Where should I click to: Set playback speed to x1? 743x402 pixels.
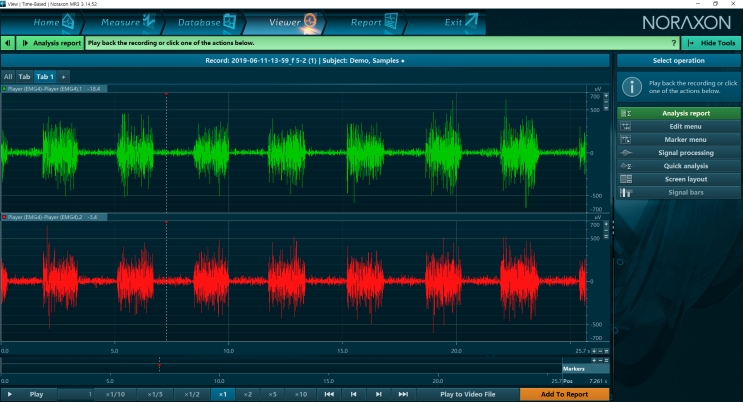223,394
